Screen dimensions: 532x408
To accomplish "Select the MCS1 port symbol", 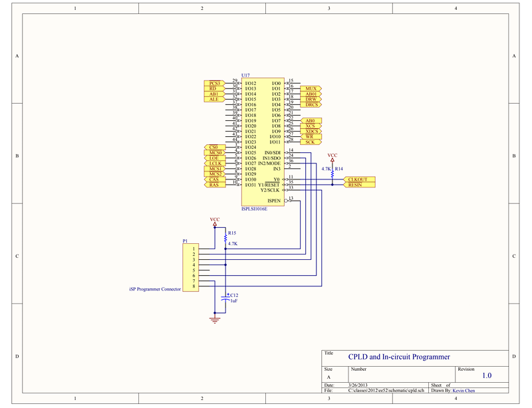I will pyautogui.click(x=214, y=169).
